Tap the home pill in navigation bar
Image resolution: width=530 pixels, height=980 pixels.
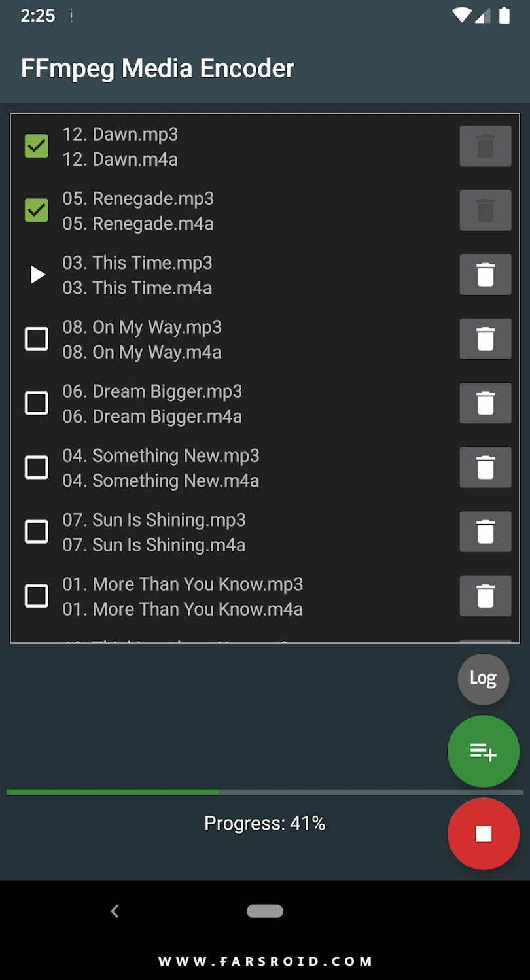[x=265, y=911]
